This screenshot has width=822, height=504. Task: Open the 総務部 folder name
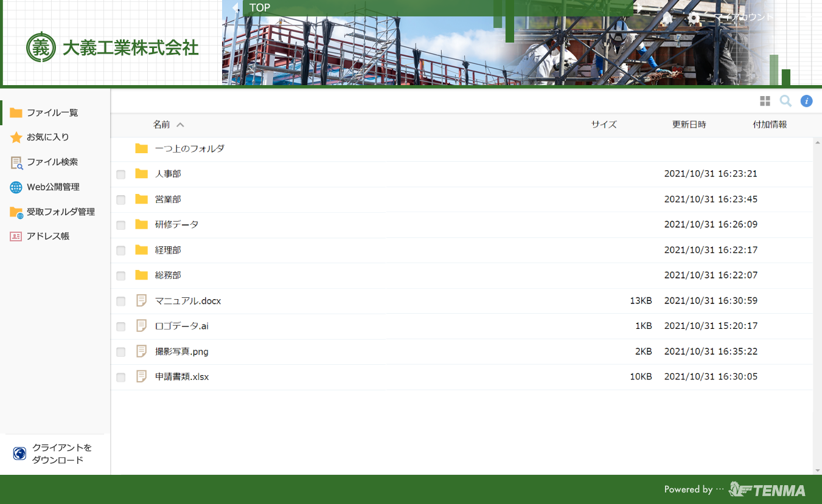pyautogui.click(x=168, y=275)
